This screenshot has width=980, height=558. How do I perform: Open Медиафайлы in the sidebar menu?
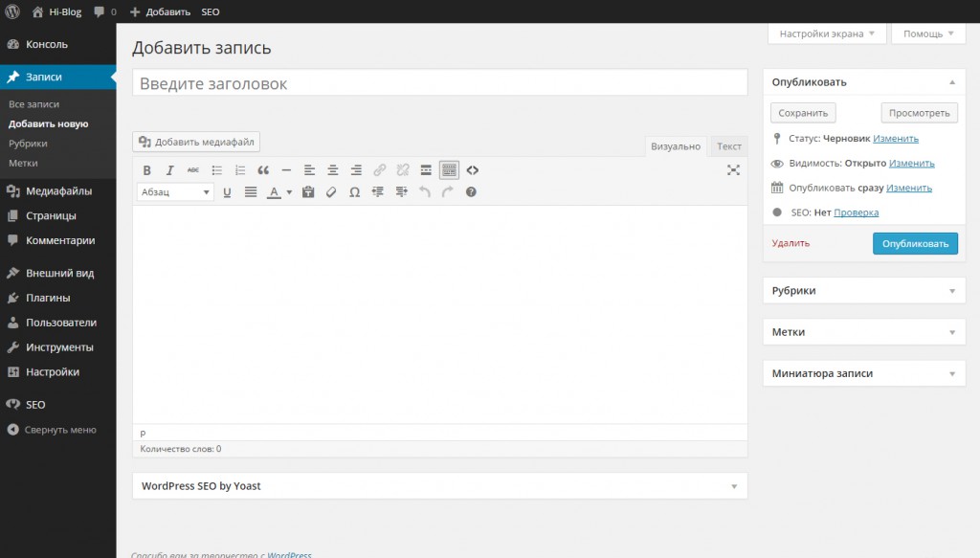coord(58,190)
